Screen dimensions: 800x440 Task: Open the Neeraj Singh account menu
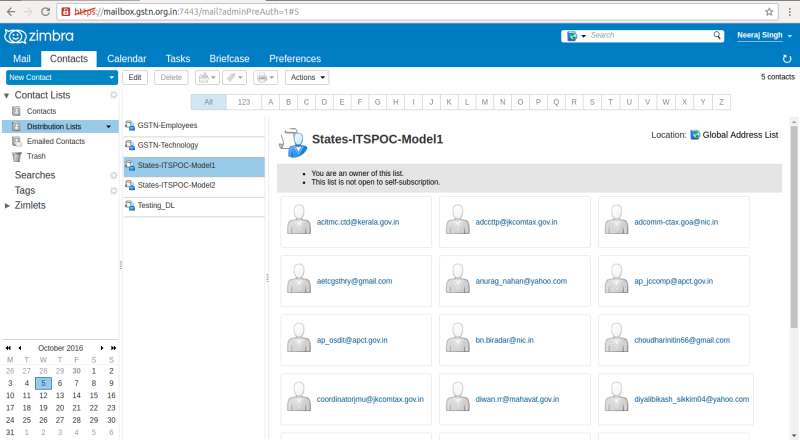[x=764, y=35]
